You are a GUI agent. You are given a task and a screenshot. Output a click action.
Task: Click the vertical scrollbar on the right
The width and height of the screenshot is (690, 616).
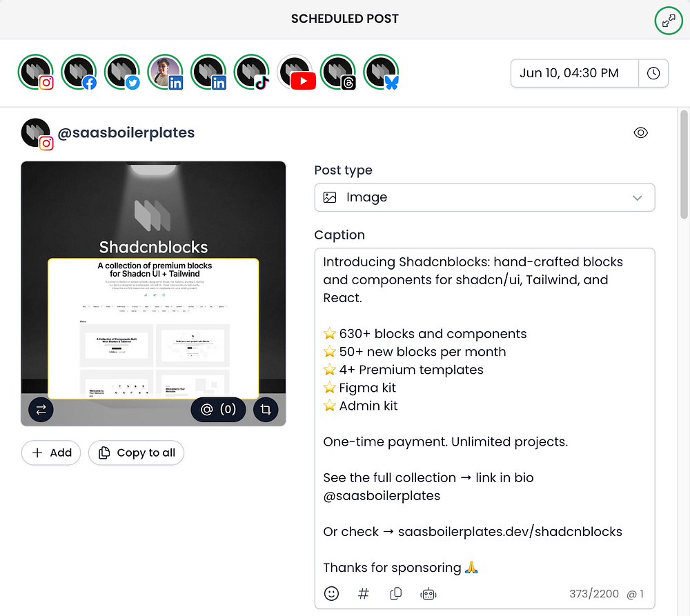coord(684,165)
